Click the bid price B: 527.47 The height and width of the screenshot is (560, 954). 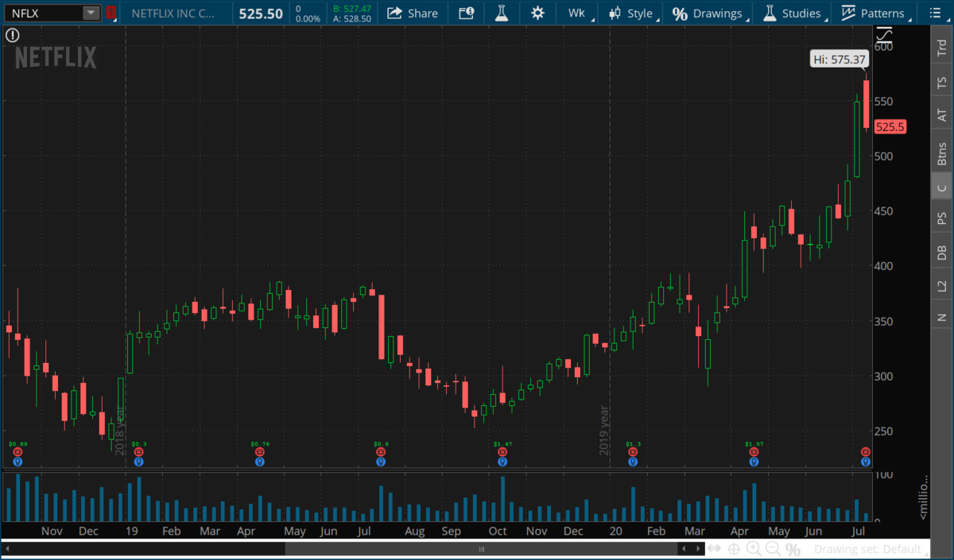352,9
